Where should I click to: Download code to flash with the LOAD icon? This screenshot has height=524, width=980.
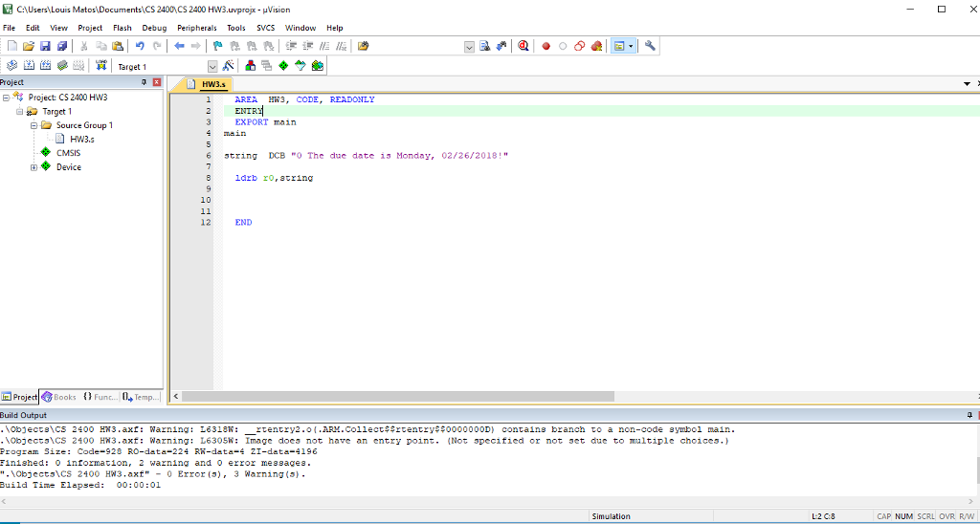[101, 66]
